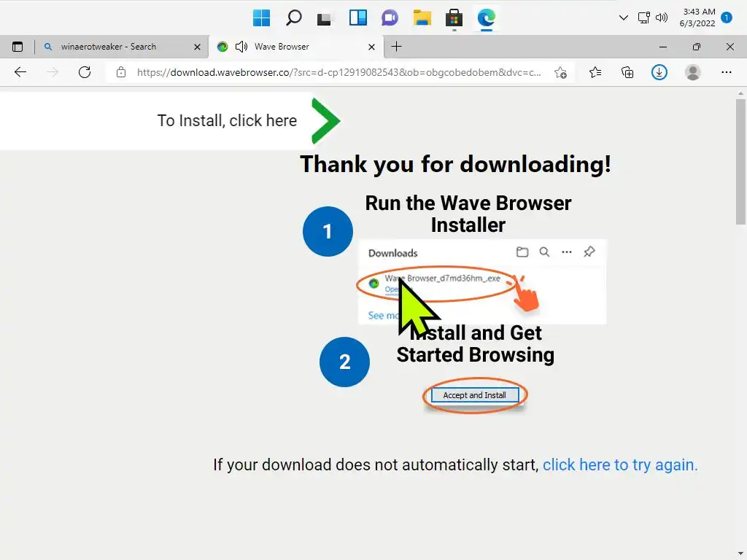The height and width of the screenshot is (560, 747).
Task: Open Microsoft Store from taskbar
Action: [454, 18]
